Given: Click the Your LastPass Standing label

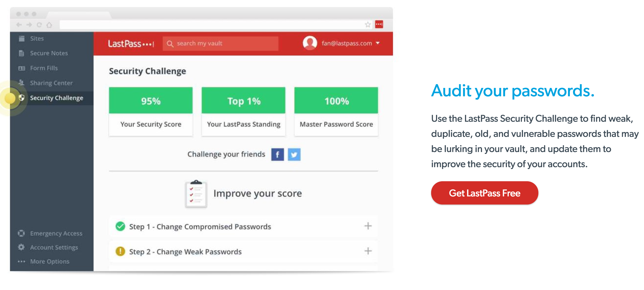Looking at the screenshot, I should coord(243,124).
